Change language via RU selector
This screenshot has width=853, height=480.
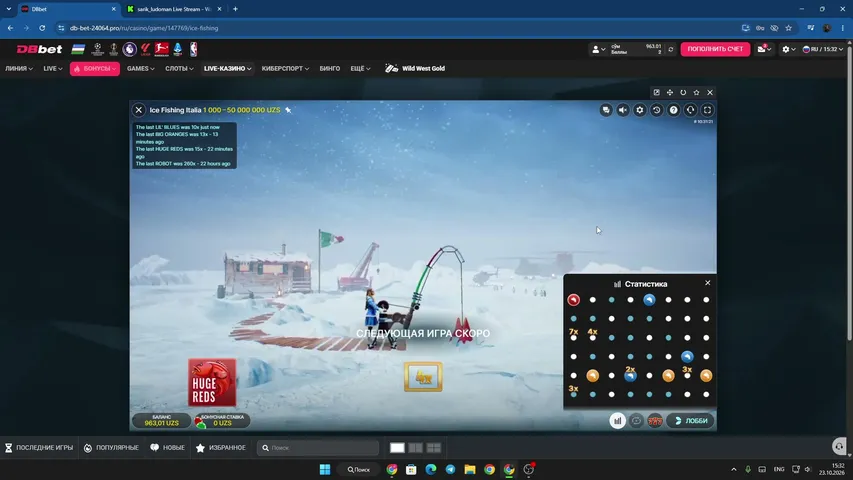pyautogui.click(x=823, y=49)
